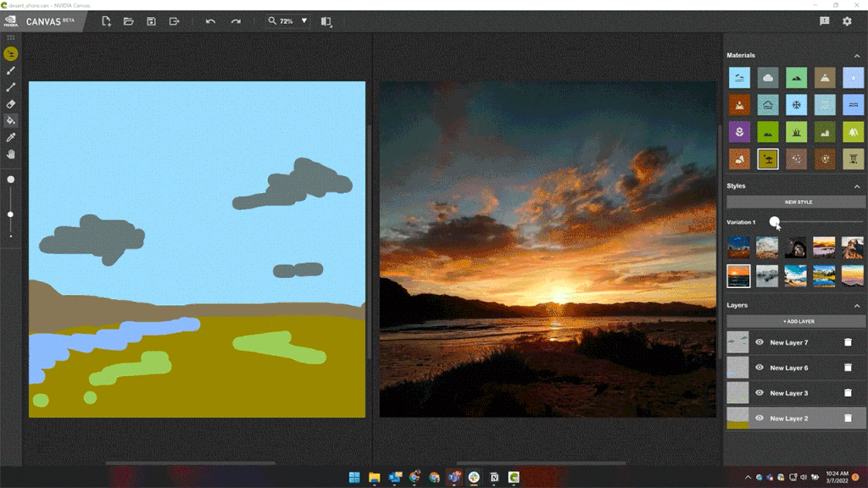Select the Paint Bucket fill tool
Screen dimensions: 868x488
[11, 121]
